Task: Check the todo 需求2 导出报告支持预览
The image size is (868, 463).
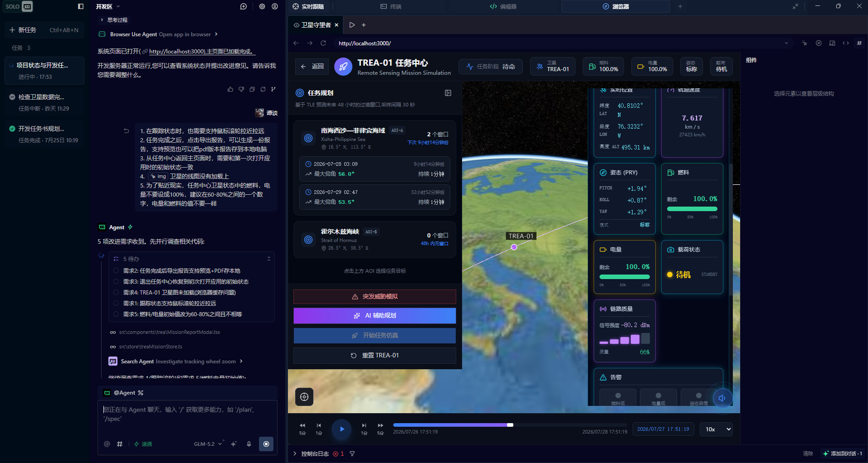Action: [x=116, y=271]
